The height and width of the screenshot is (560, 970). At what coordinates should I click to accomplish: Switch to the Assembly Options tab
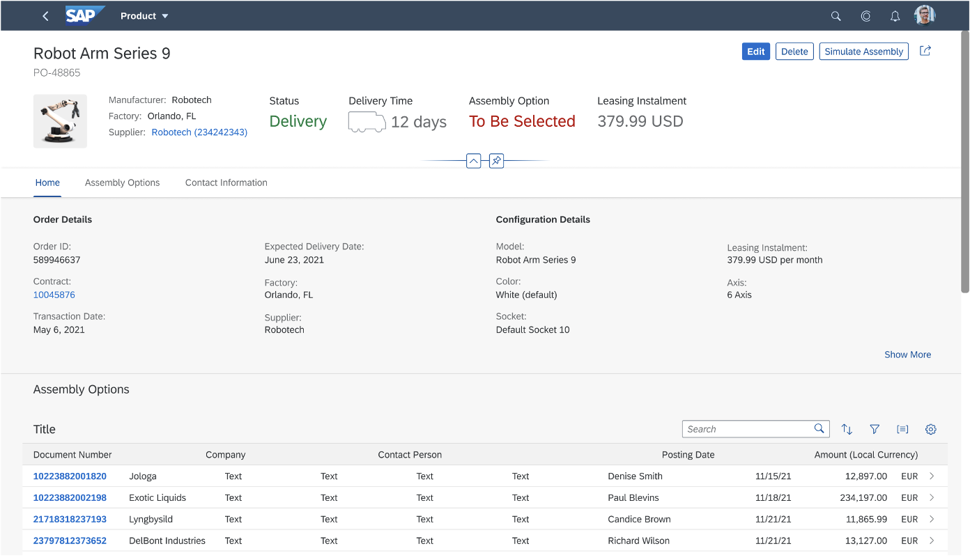pos(123,182)
